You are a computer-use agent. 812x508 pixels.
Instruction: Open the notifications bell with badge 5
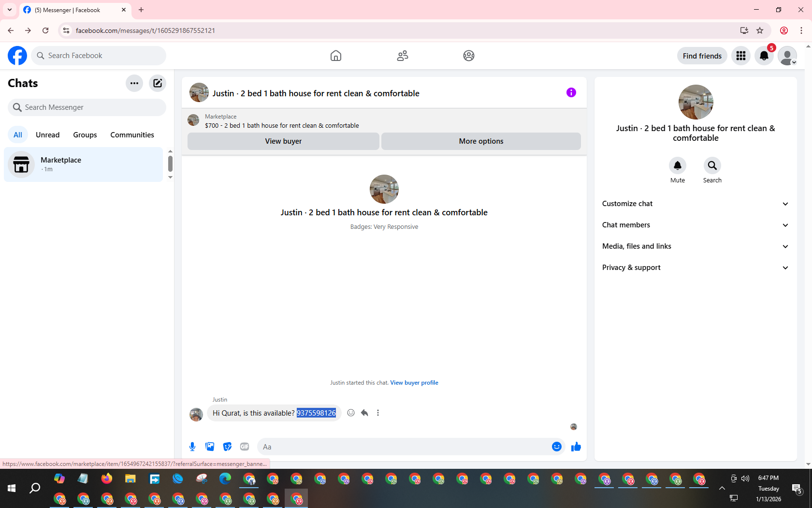(764, 56)
